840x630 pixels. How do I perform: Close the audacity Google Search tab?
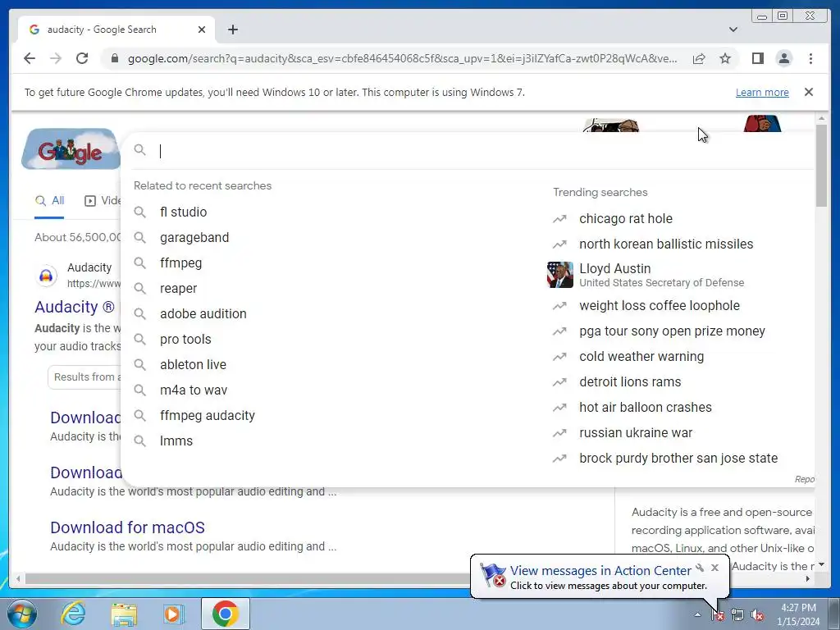202,30
